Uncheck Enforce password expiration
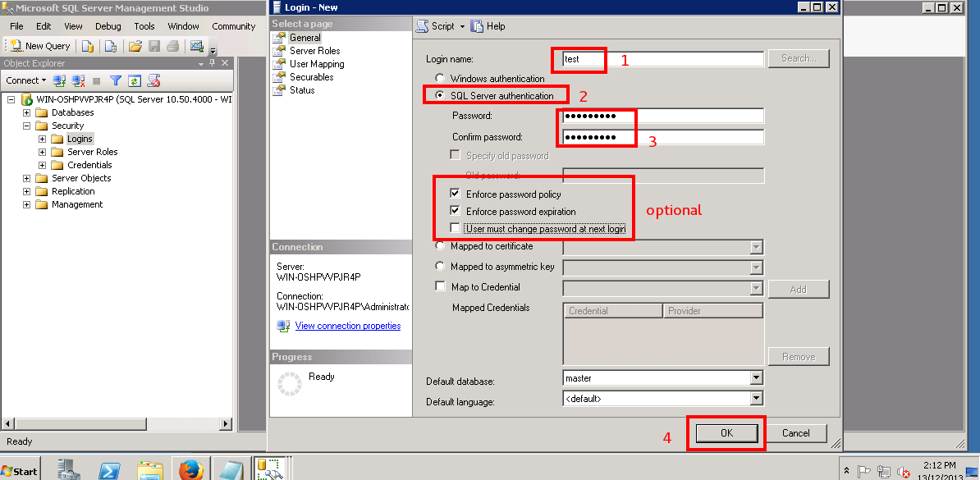Image resolution: width=980 pixels, height=480 pixels. tap(455, 211)
